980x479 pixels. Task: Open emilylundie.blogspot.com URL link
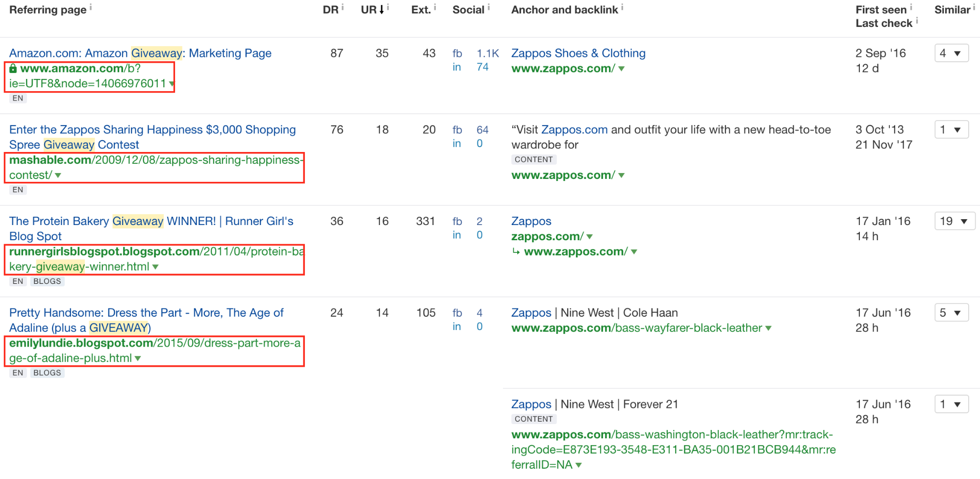(x=154, y=350)
